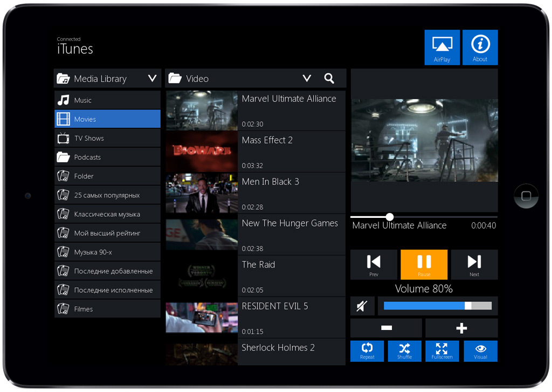The width and height of the screenshot is (552, 392).
Task: Skip to the next track
Action: (x=474, y=264)
